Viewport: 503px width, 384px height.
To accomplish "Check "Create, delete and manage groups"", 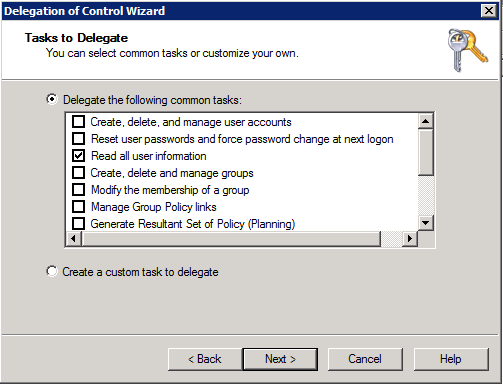I will click(x=79, y=173).
